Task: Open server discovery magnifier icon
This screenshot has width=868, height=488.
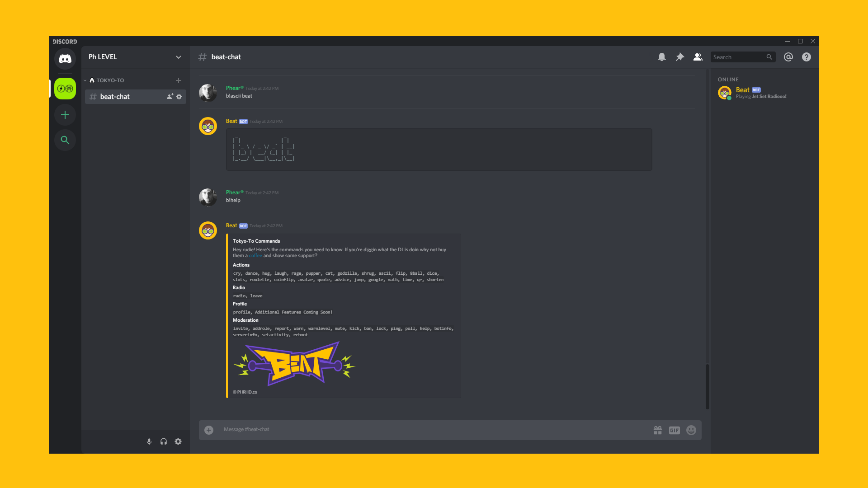Action: pos(65,140)
